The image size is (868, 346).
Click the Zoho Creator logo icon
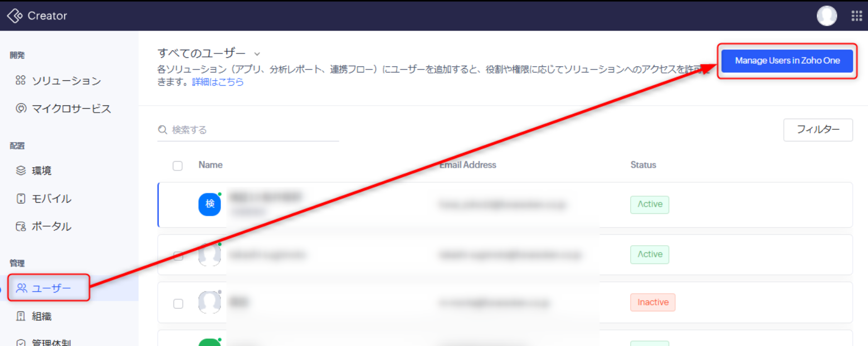pos(14,16)
